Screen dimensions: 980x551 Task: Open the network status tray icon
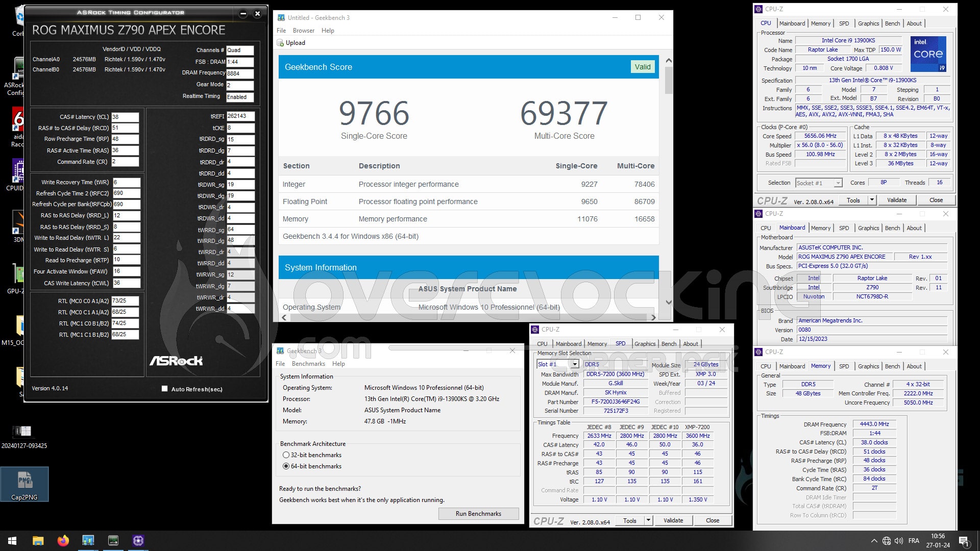[887, 541]
